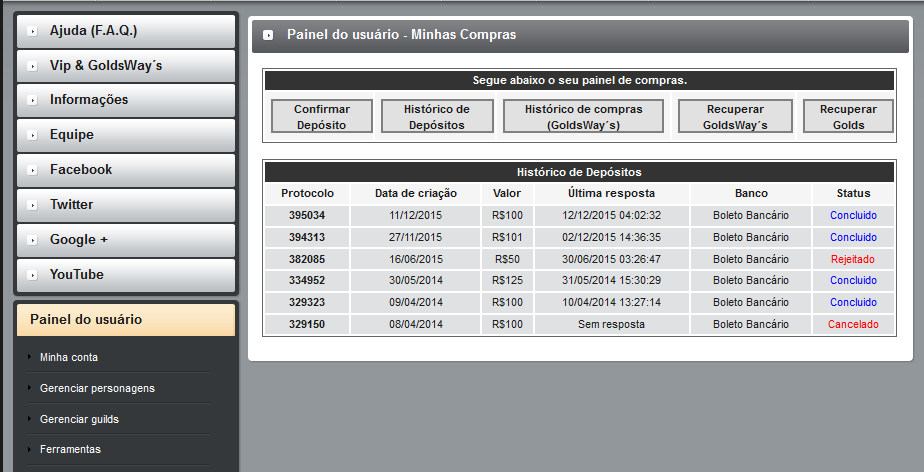Click the icon in the Painel do usuário header

268,35
